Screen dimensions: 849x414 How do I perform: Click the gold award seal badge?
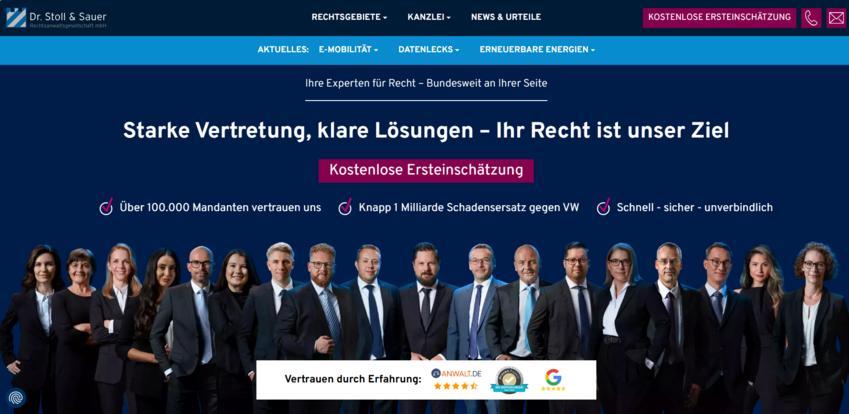(509, 380)
